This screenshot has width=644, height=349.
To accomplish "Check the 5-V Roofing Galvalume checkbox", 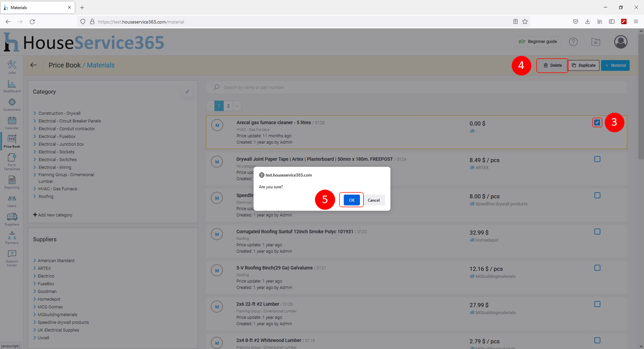I will coord(597,268).
